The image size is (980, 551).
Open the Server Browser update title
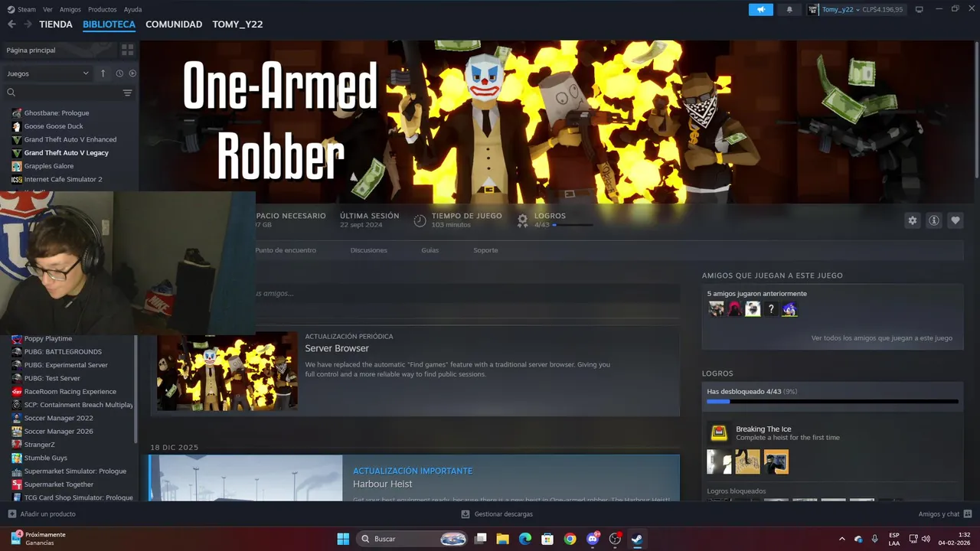click(337, 348)
